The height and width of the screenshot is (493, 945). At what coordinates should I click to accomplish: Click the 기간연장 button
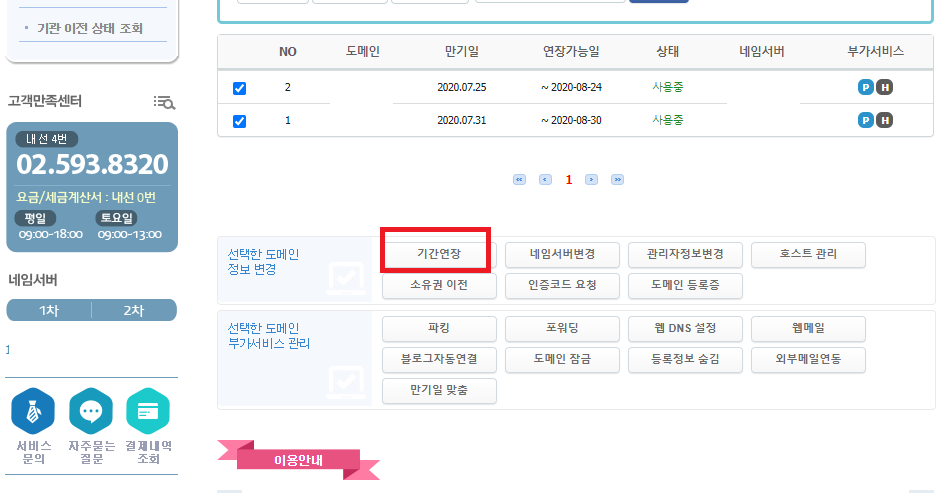click(439, 254)
